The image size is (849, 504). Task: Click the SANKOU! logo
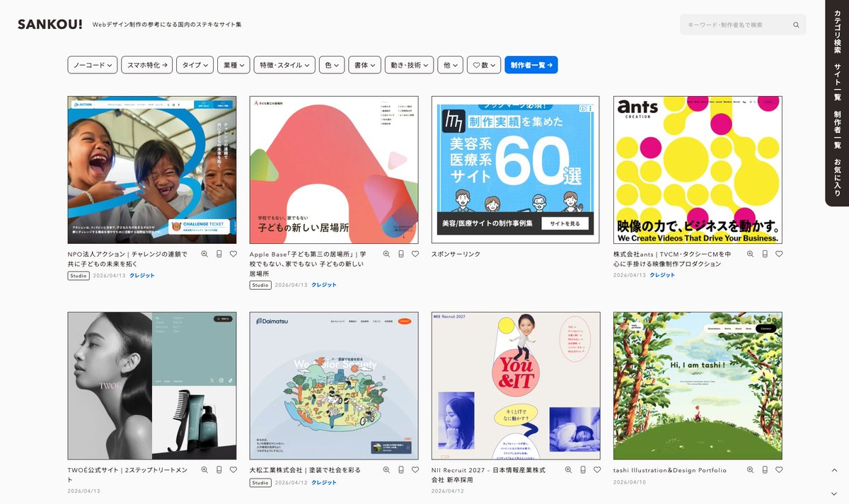click(x=50, y=24)
